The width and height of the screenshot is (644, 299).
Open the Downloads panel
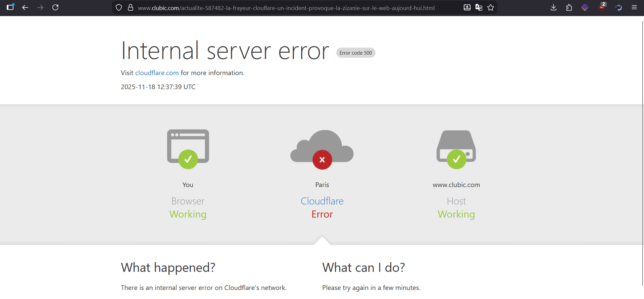click(554, 7)
